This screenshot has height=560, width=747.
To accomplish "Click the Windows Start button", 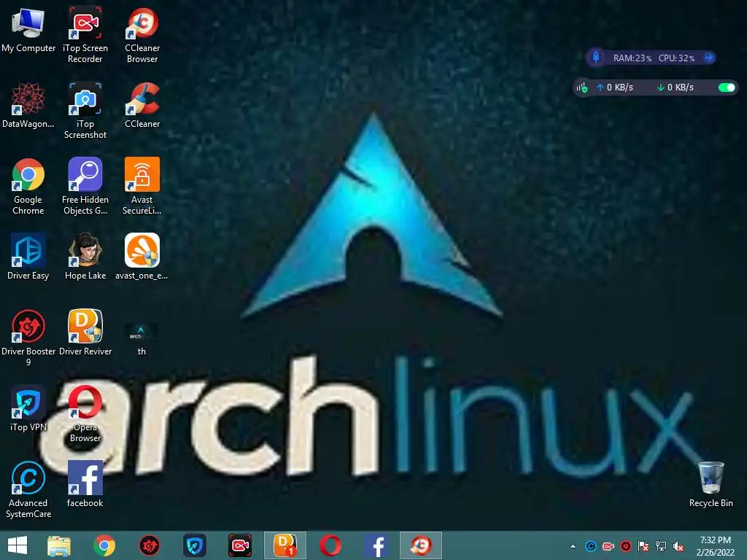I will pyautogui.click(x=18, y=545).
